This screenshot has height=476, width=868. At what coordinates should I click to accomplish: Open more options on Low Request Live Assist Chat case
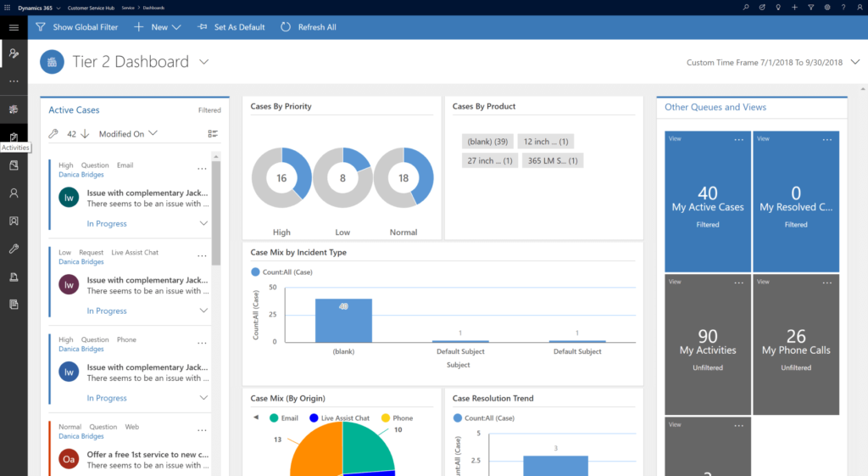pyautogui.click(x=202, y=256)
